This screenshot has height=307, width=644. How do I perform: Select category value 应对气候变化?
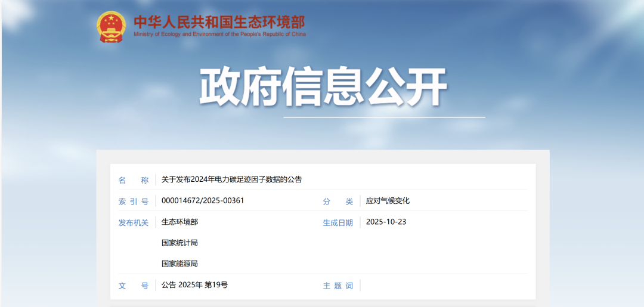(x=388, y=201)
